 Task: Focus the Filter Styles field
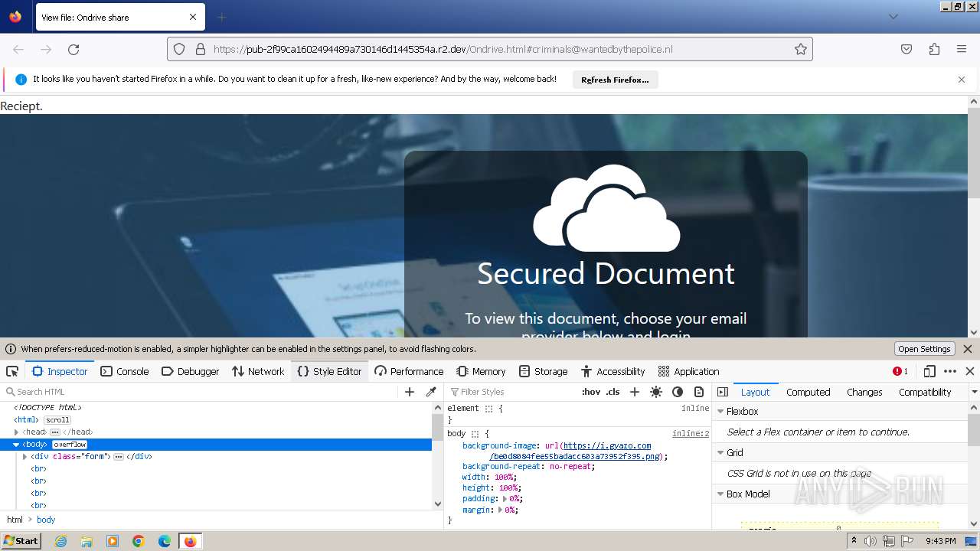511,392
